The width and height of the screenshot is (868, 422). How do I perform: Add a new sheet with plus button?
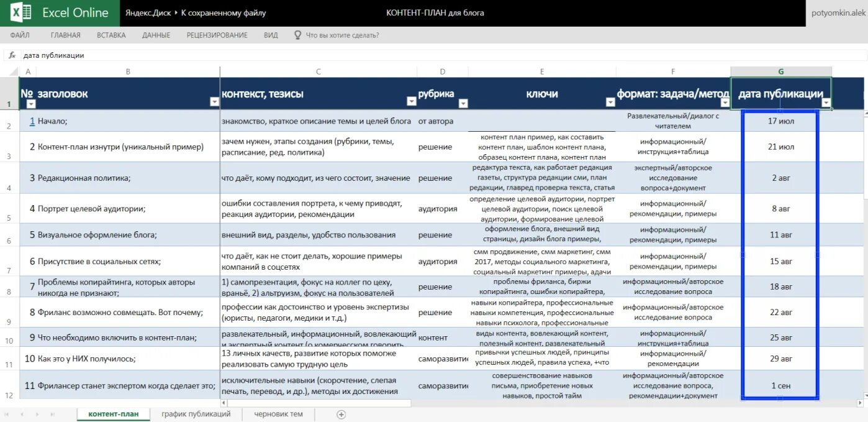click(x=341, y=415)
